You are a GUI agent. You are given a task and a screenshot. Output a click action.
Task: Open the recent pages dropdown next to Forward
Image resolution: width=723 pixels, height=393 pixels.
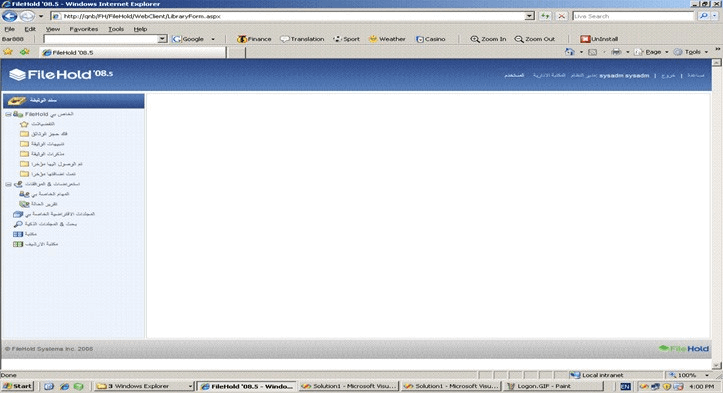[x=41, y=16]
